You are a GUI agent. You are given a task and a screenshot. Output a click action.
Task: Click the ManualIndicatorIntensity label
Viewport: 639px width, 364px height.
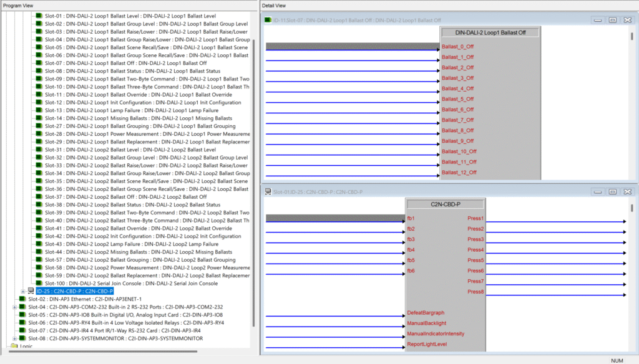click(436, 334)
